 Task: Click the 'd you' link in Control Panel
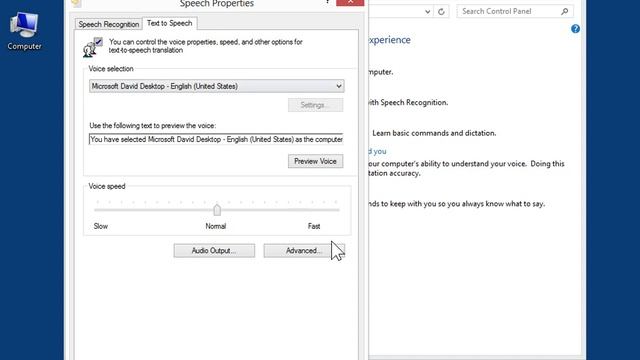[377, 151]
